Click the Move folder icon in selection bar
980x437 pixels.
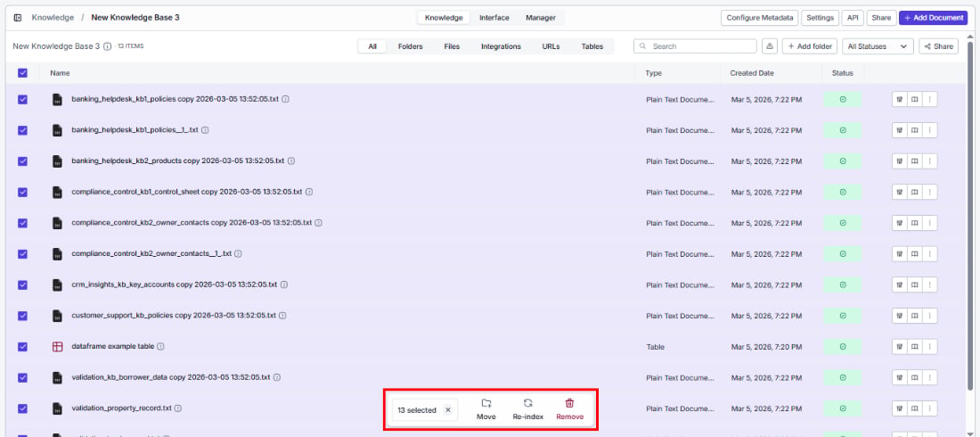486,403
